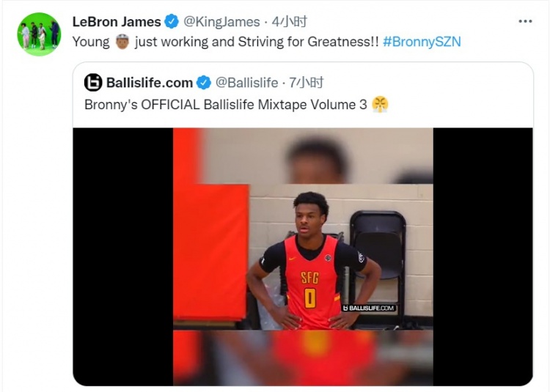Open the @KingJames handle link
The image size is (550, 392).
pyautogui.click(x=221, y=22)
